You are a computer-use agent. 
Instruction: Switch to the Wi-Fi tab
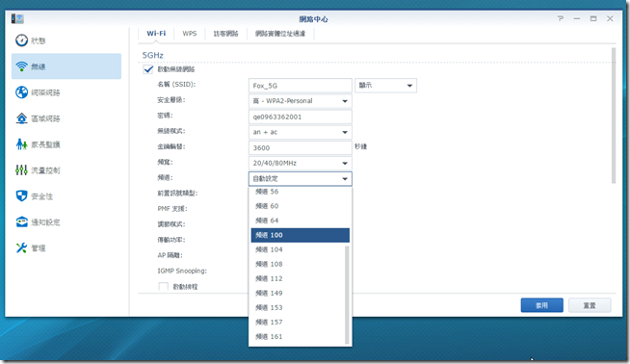pyautogui.click(x=156, y=34)
